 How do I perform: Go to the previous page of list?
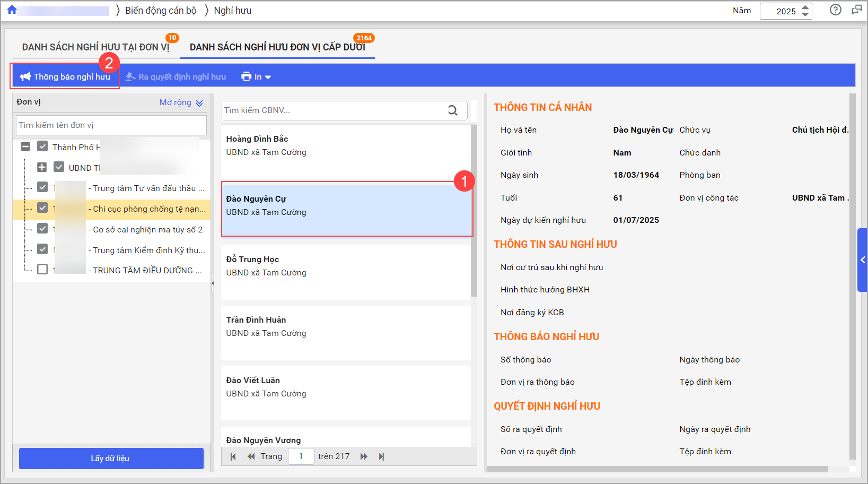click(251, 456)
